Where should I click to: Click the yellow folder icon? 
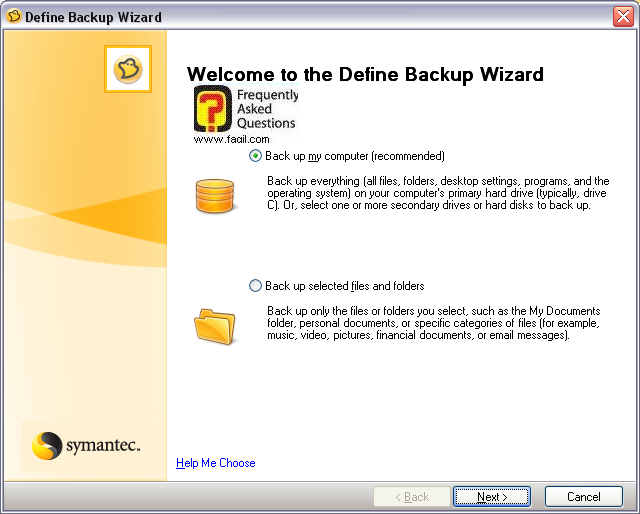pyautogui.click(x=214, y=324)
